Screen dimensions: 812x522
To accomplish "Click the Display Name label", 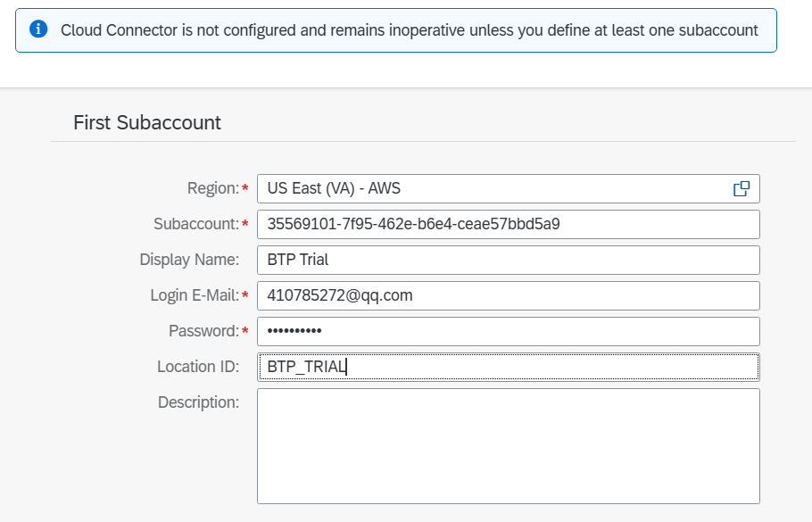I will 189,260.
